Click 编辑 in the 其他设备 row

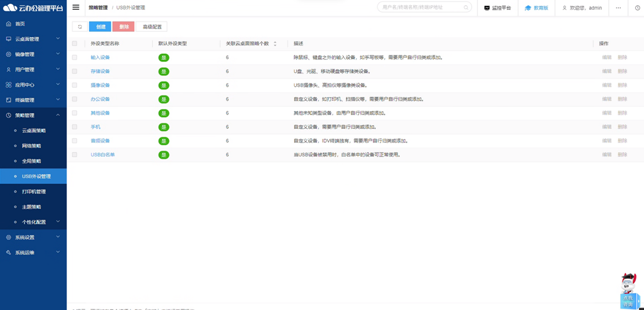click(607, 113)
